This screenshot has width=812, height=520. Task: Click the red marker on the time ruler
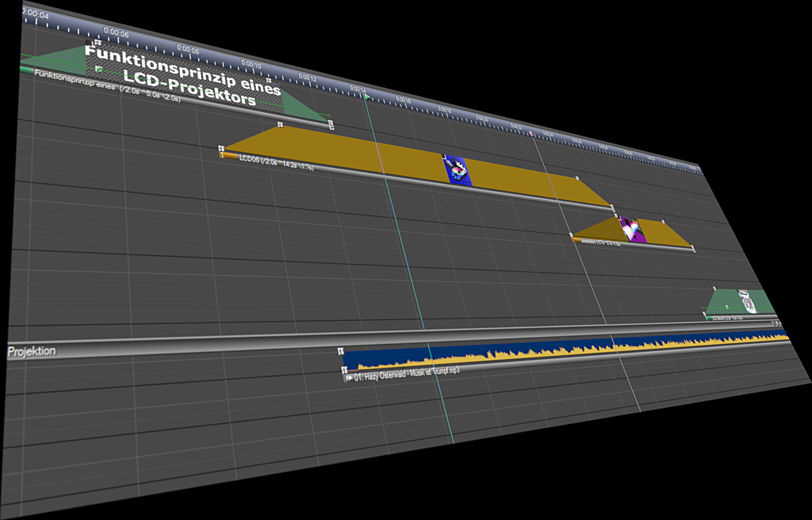pyautogui.click(x=531, y=134)
